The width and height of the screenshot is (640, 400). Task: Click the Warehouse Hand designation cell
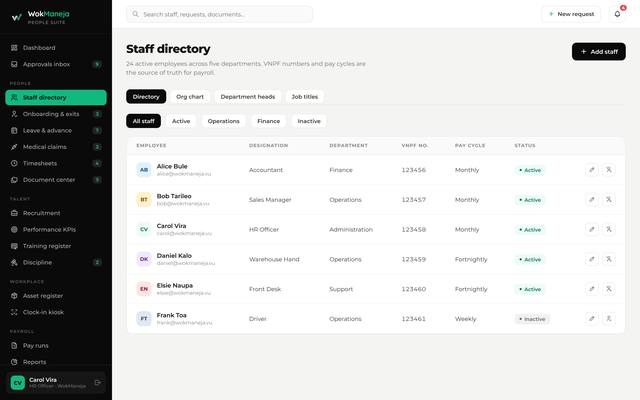click(274, 259)
